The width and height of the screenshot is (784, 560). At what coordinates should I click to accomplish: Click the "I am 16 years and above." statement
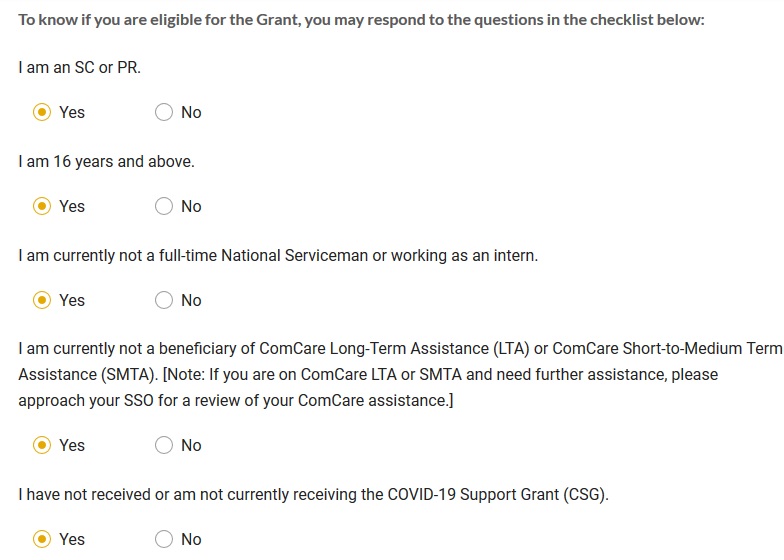pyautogui.click(x=106, y=161)
